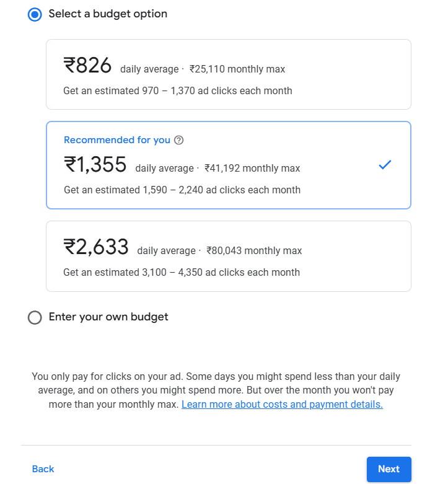Click the 'Enter your own budget' label text

(x=108, y=317)
